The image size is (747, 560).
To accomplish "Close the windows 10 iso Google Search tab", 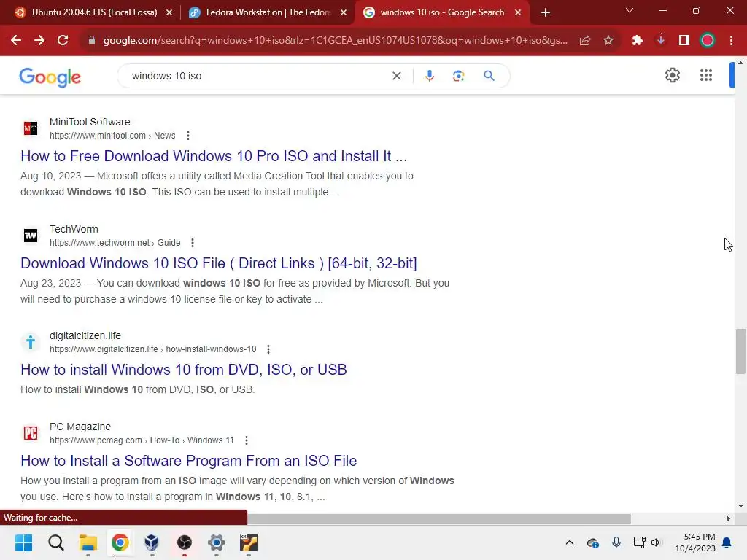I will (x=518, y=12).
